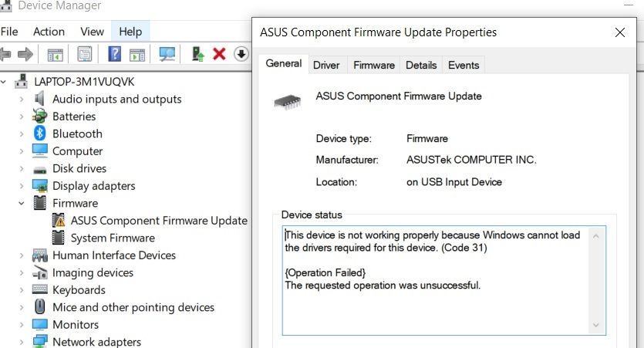
Task: Click the Mice and other pointing devices icon
Action: [x=40, y=307]
